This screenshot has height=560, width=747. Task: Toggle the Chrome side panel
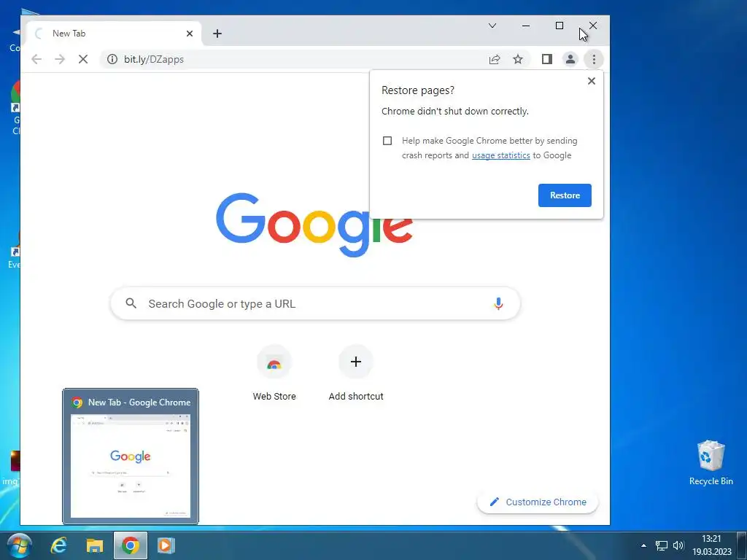547,59
